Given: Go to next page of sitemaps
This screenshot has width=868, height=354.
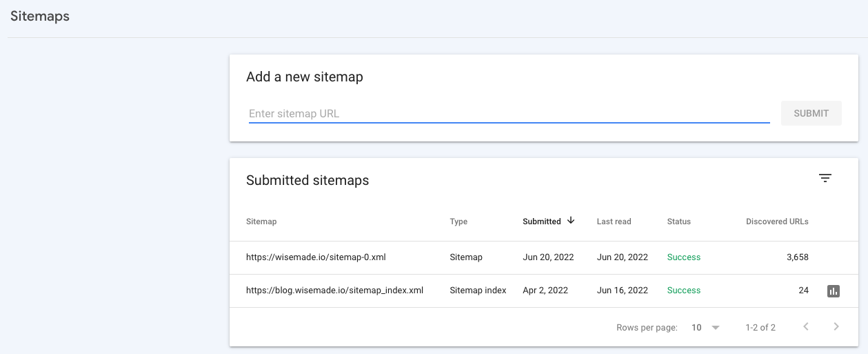Looking at the screenshot, I should pyautogui.click(x=836, y=327).
